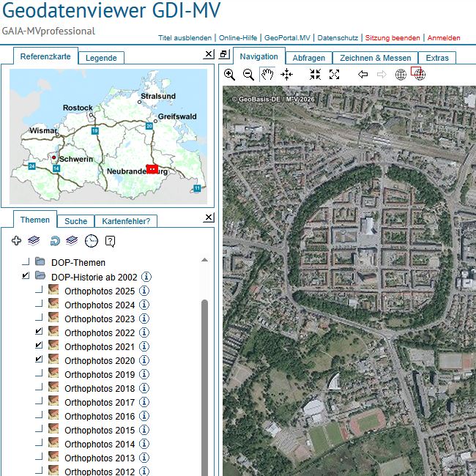Show info for DOP-Historie ab 2002
This screenshot has width=476, height=476.
146,277
